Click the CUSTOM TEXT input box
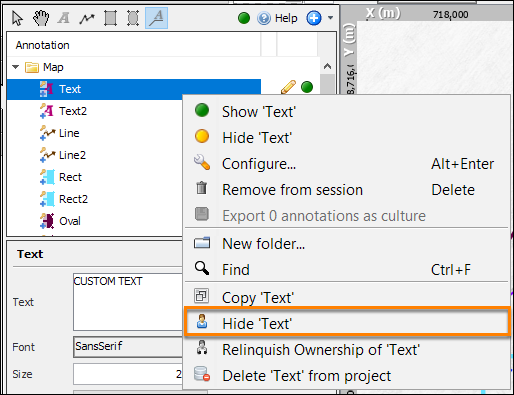The image size is (514, 395). tap(128, 302)
